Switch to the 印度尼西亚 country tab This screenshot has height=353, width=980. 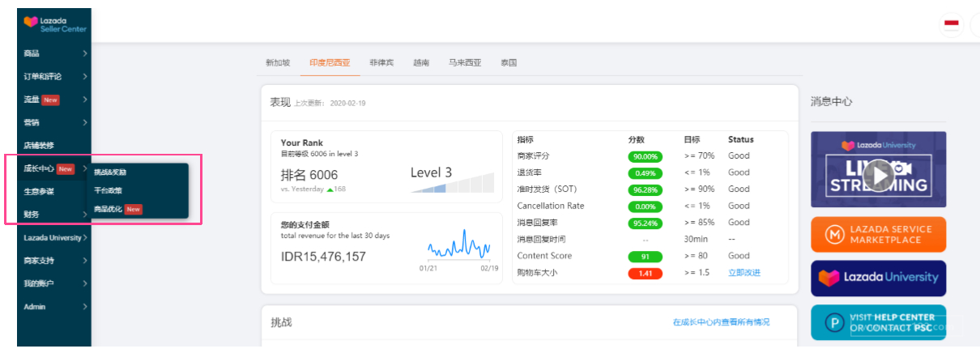(330, 62)
